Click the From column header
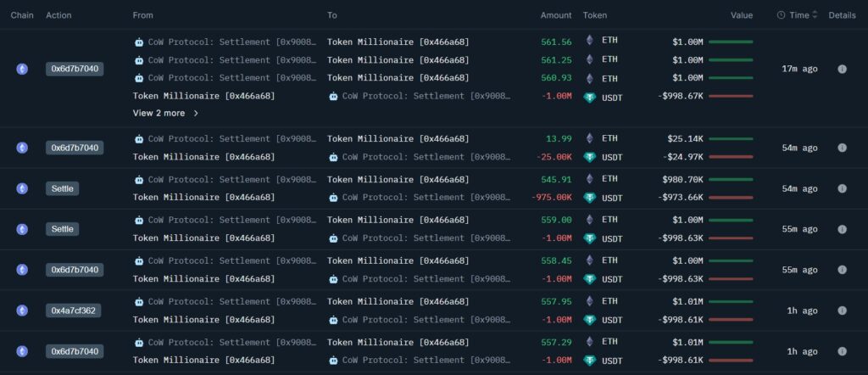Screen dimensions: 868x375 coord(142,15)
